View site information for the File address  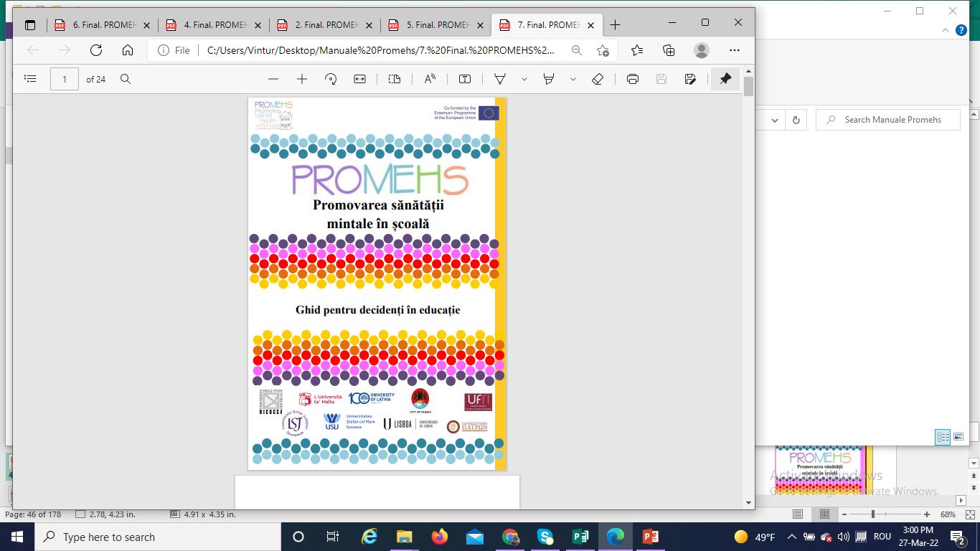pos(174,50)
